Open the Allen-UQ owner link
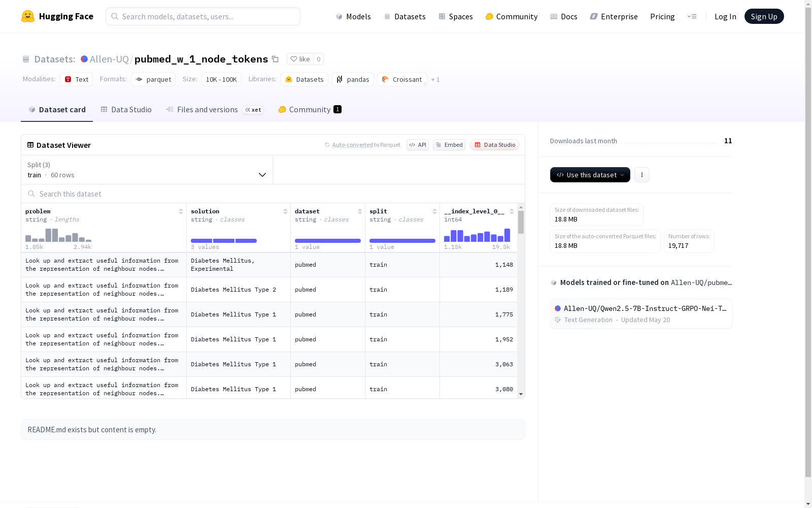This screenshot has height=508, width=812. click(109, 59)
